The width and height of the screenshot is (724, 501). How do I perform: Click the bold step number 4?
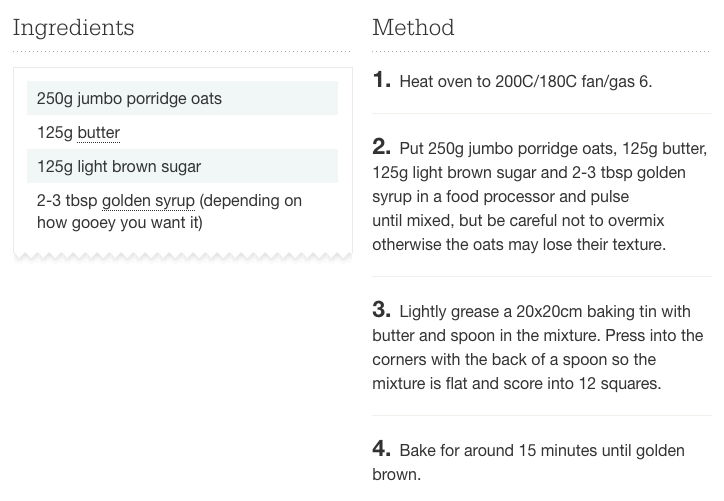(x=381, y=449)
